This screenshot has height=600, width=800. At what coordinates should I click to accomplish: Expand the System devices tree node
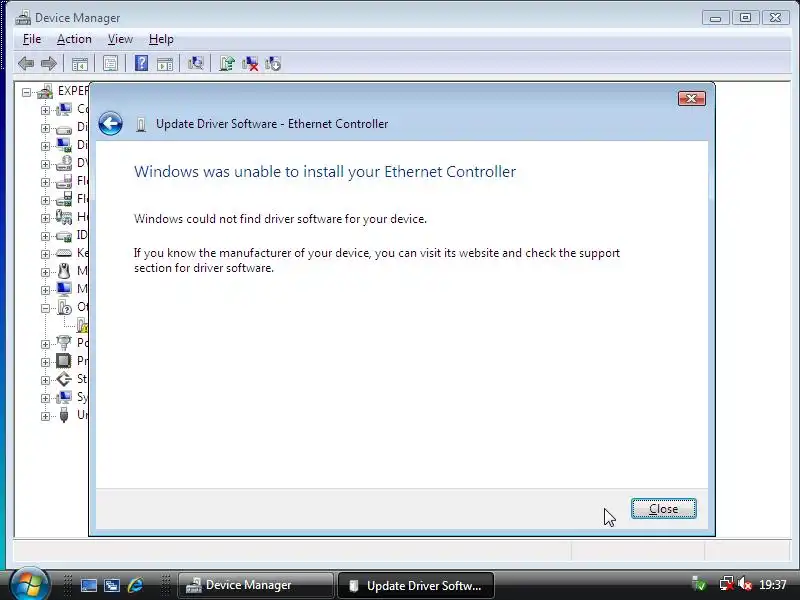[45, 398]
